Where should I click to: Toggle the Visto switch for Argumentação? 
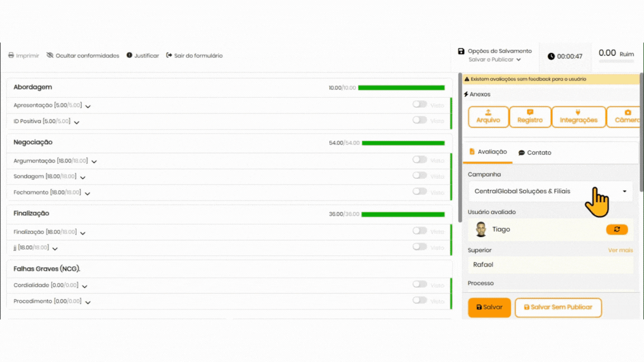point(419,160)
